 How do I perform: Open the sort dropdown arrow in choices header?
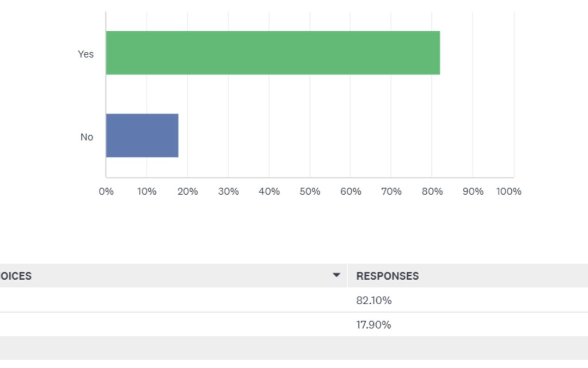(336, 275)
